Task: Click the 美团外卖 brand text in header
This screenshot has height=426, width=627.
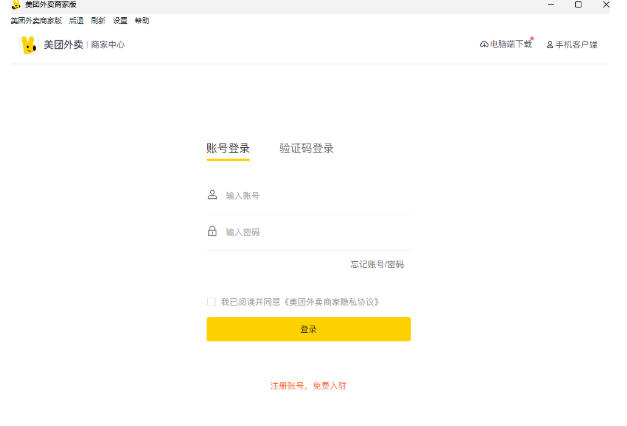Action: tap(63, 45)
